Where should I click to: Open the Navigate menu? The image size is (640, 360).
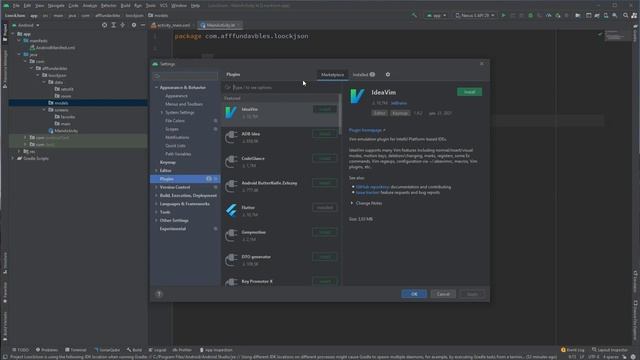click(56, 6)
